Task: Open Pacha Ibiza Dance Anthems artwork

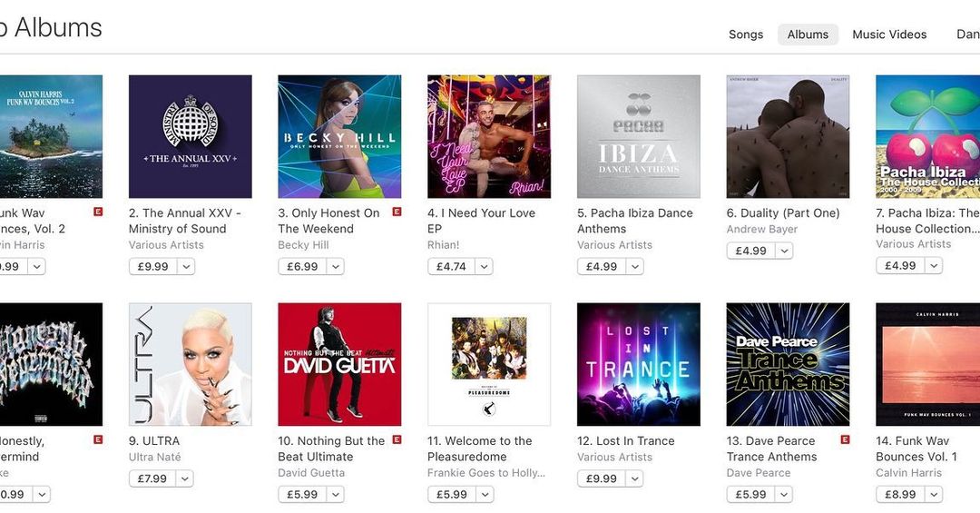Action: point(638,136)
